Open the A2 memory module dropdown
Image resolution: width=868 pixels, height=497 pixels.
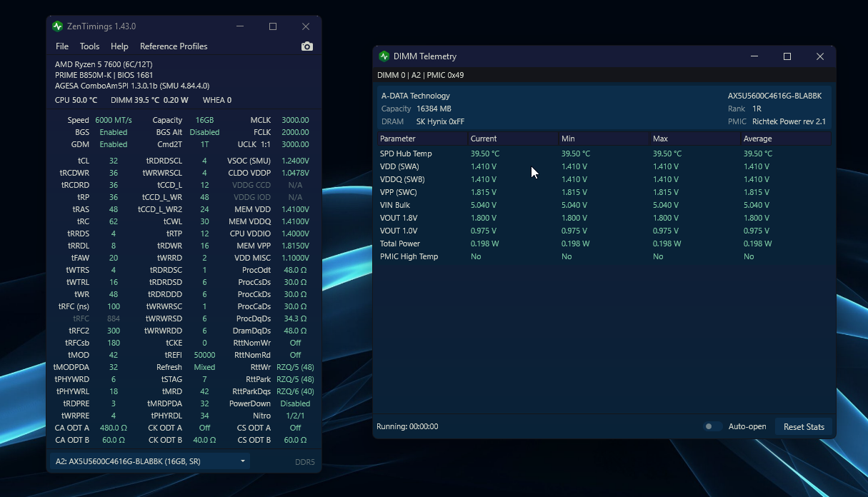149,461
